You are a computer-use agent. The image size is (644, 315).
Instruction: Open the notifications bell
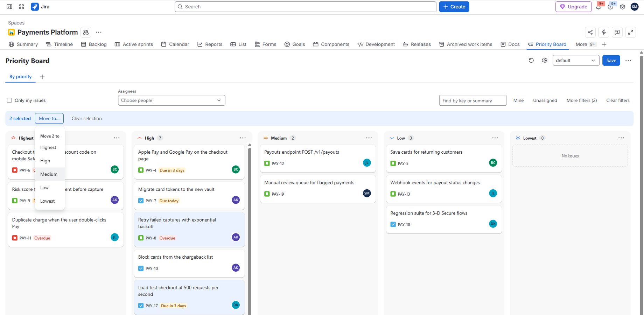(598, 7)
